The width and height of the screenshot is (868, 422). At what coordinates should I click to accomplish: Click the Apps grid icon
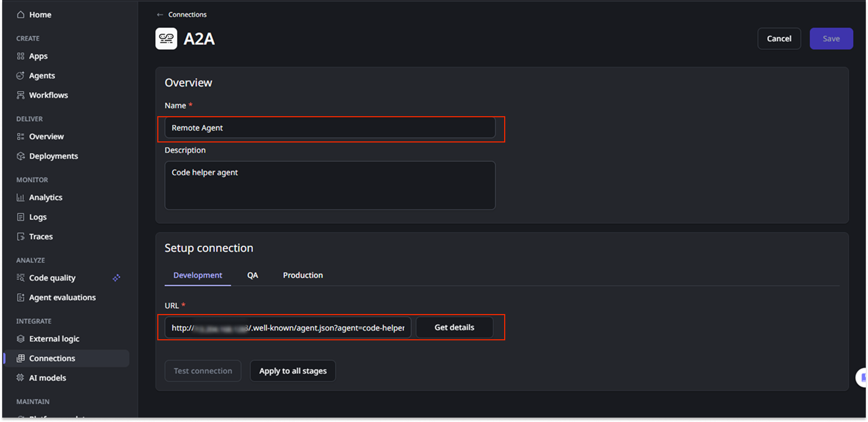click(21, 56)
